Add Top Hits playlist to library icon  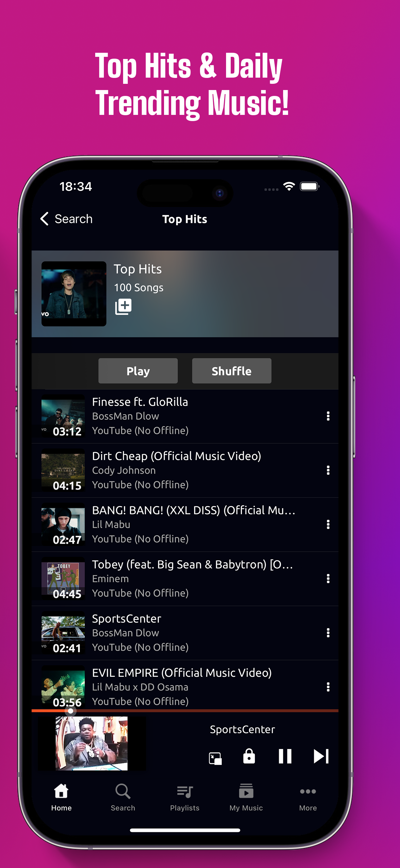pos(123,307)
